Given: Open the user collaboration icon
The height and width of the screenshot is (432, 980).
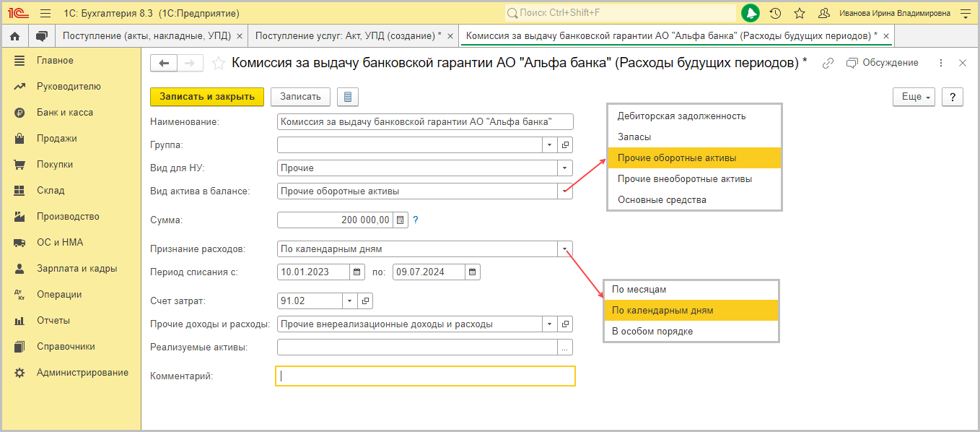Looking at the screenshot, I should 823,13.
